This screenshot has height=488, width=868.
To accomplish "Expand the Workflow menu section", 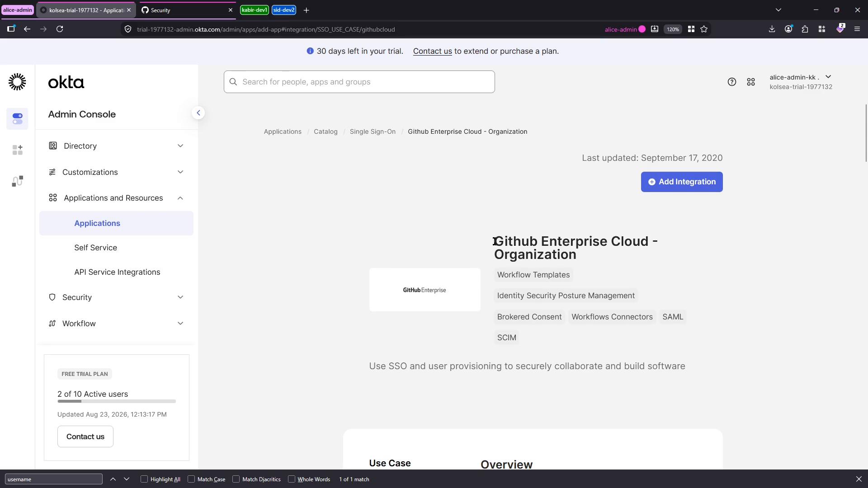I will [116, 324].
